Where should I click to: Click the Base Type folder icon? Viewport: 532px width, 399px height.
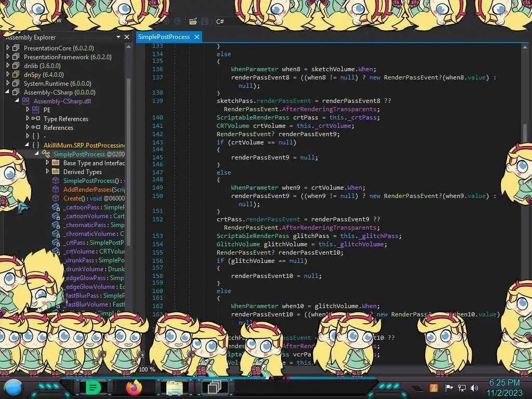point(56,163)
